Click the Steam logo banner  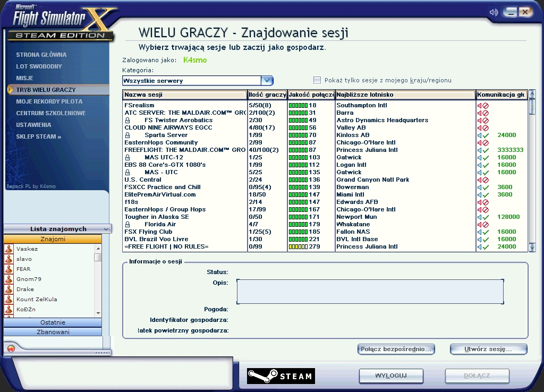(281, 376)
